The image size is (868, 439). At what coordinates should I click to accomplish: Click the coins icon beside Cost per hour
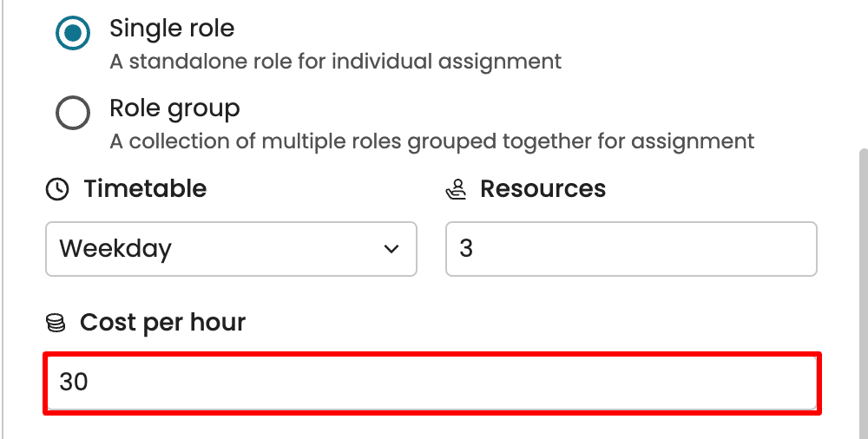pos(56,324)
